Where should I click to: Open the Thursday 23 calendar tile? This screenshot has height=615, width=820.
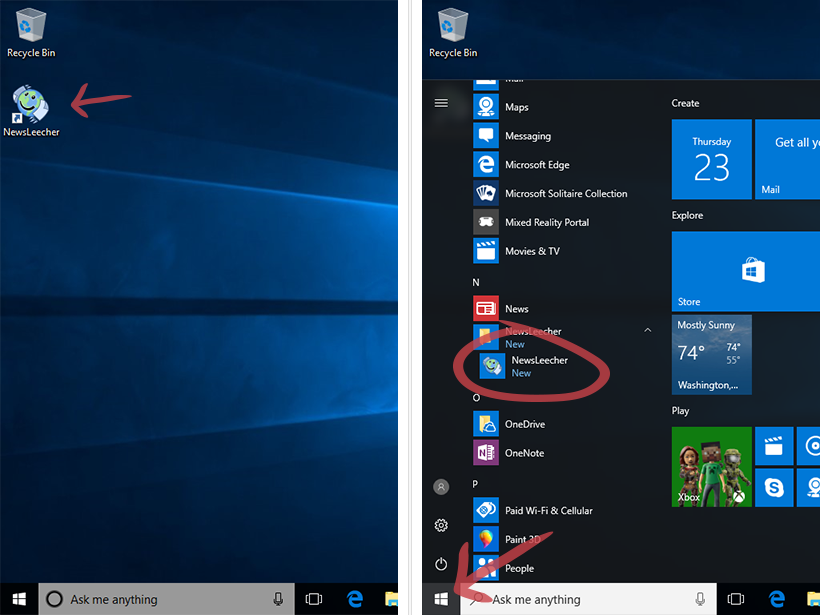click(711, 159)
